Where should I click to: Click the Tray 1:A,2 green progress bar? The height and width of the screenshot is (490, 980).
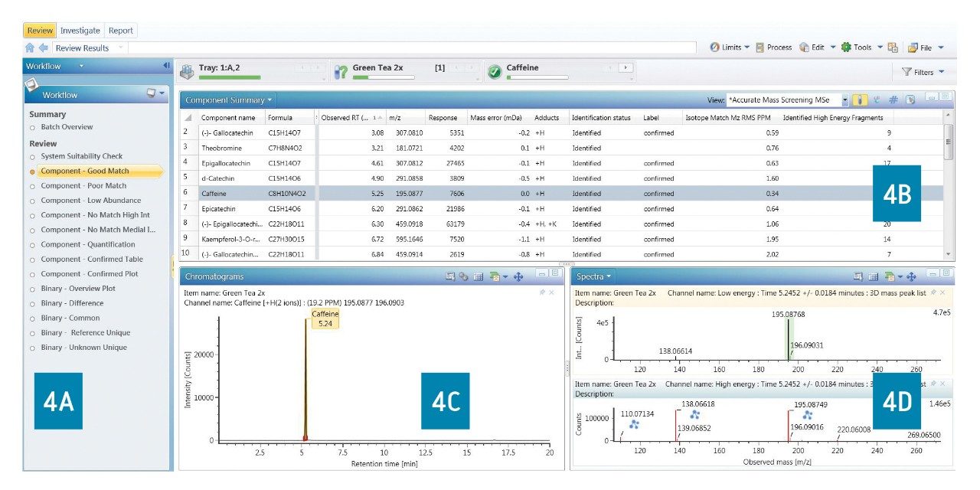[230, 77]
